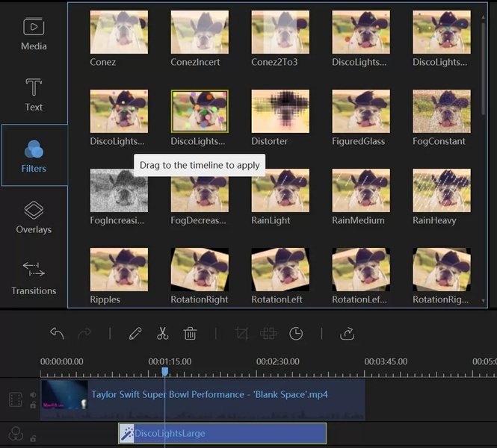497x448 pixels.
Task: Click the Taylor Swift clip thumbnail
Action: [x=64, y=395]
